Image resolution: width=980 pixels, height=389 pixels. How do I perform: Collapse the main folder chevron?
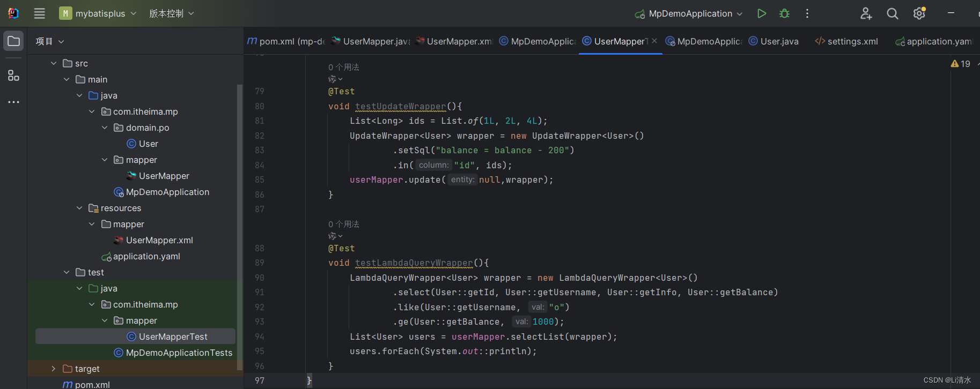point(67,79)
